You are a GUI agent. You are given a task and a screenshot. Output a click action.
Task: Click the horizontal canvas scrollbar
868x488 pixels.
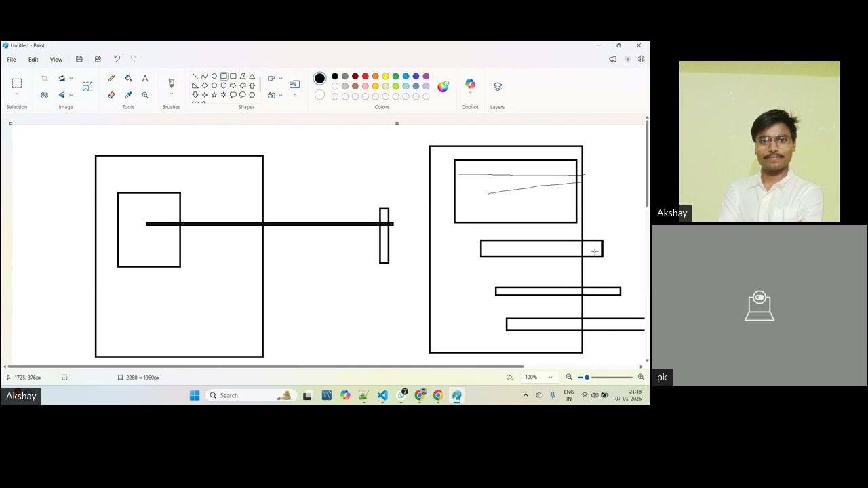point(264,367)
